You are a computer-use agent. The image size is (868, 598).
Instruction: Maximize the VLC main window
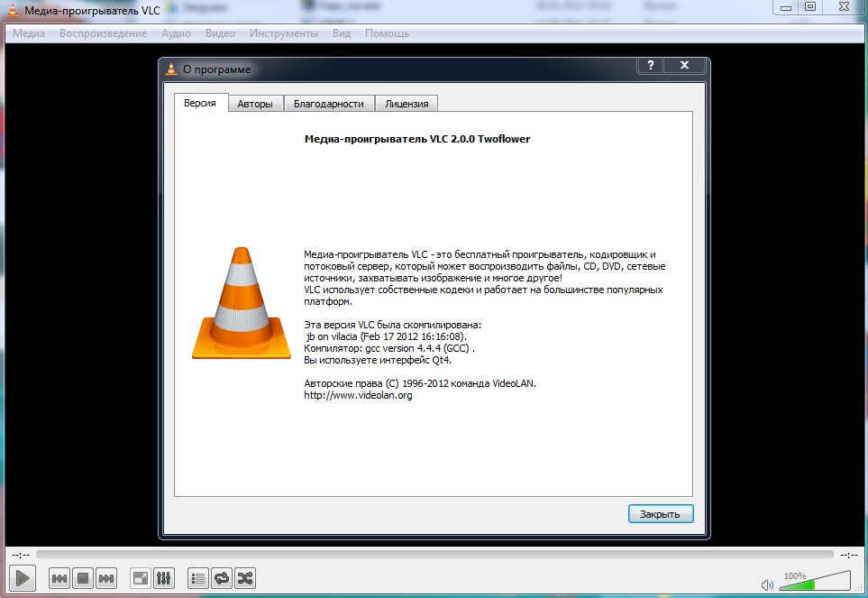(810, 7)
